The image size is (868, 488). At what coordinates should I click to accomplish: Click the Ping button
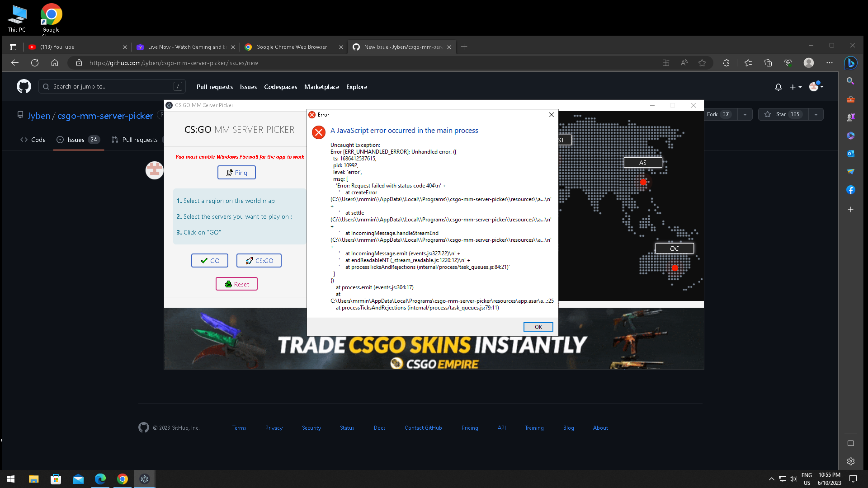(x=236, y=173)
